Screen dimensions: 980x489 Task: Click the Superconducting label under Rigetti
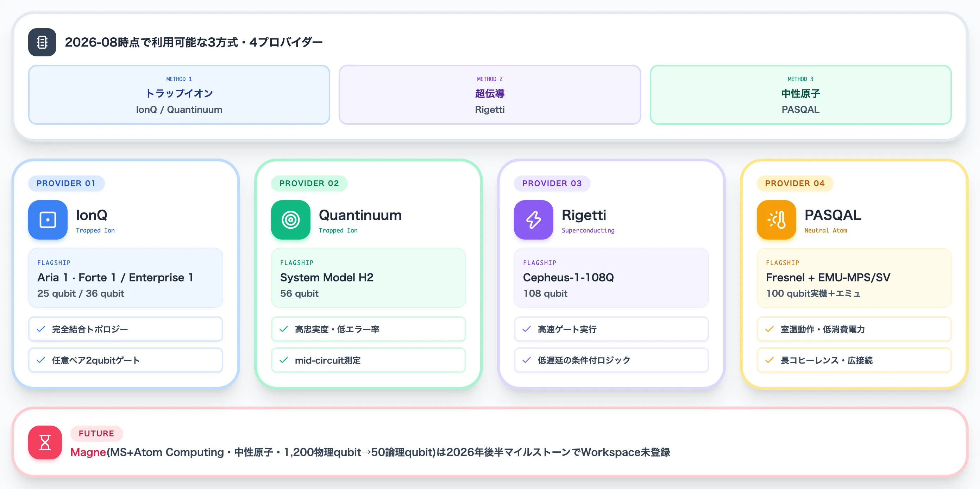point(588,230)
